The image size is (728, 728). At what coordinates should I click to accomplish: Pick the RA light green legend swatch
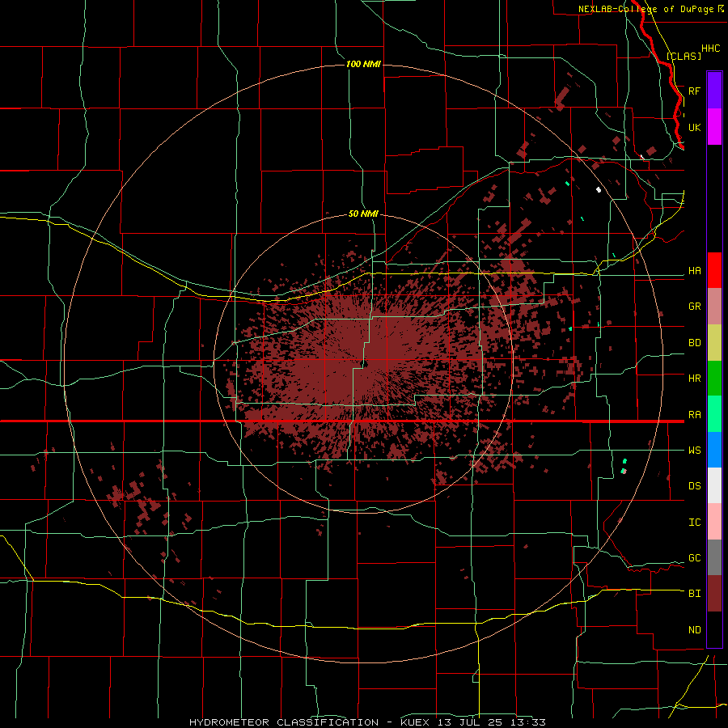pyautogui.click(x=714, y=414)
